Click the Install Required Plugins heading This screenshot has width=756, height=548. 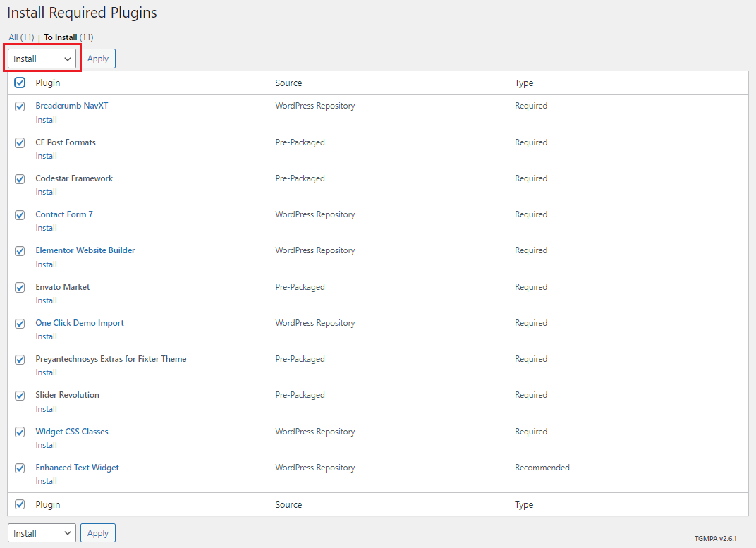tap(82, 13)
